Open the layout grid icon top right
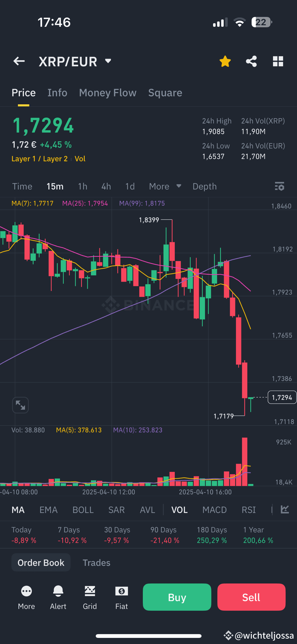Viewport: 297px width, 644px height. coord(278,61)
